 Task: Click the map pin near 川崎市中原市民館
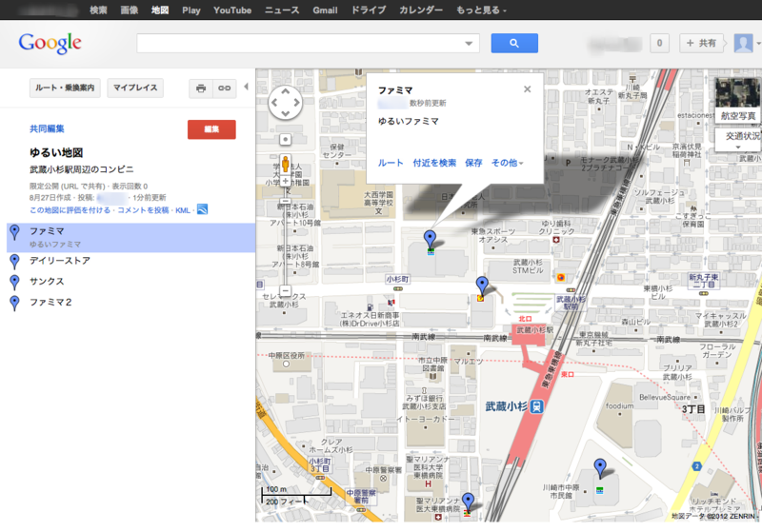(600, 468)
